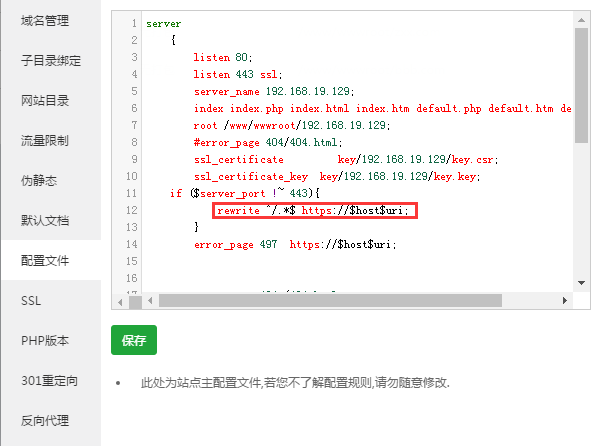
Task: Switch to 默认文档 tab
Action: pos(45,221)
